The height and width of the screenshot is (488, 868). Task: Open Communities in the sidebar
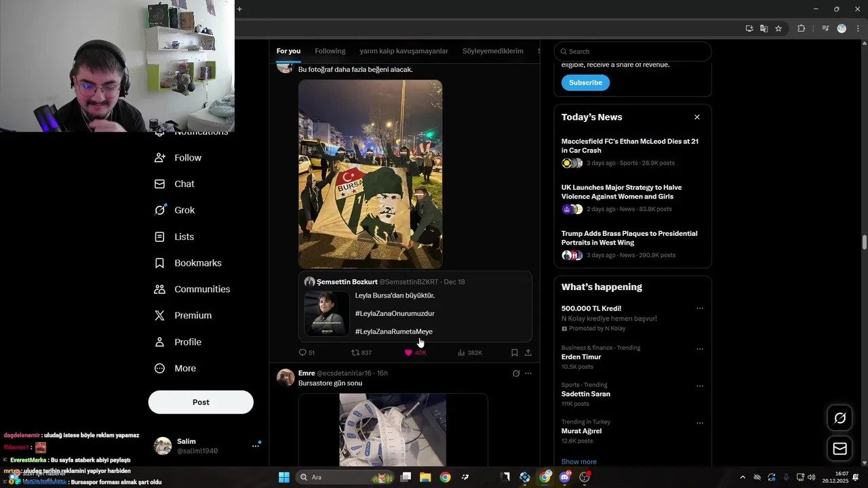(192, 289)
